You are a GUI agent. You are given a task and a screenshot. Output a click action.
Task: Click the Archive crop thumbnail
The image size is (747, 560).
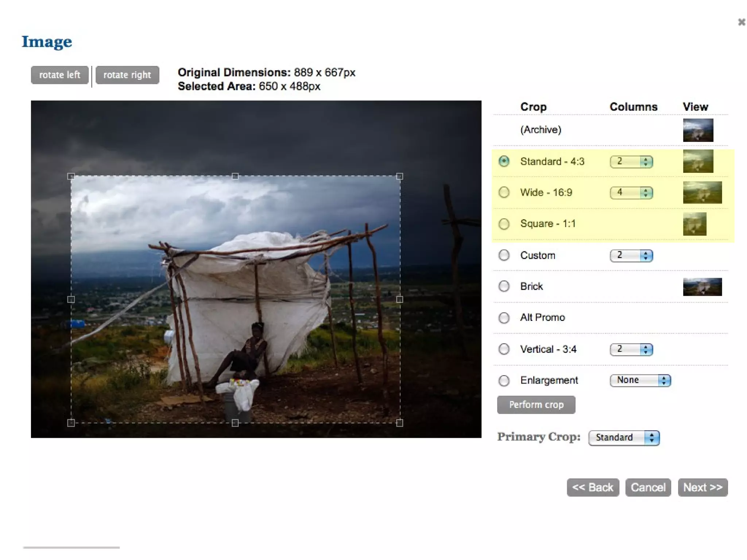[698, 130]
